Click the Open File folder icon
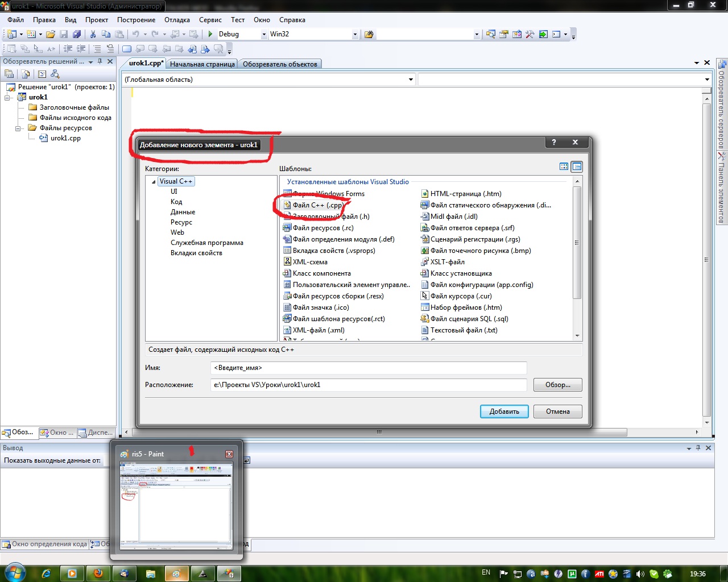Image resolution: width=728 pixels, height=582 pixels. (x=51, y=34)
